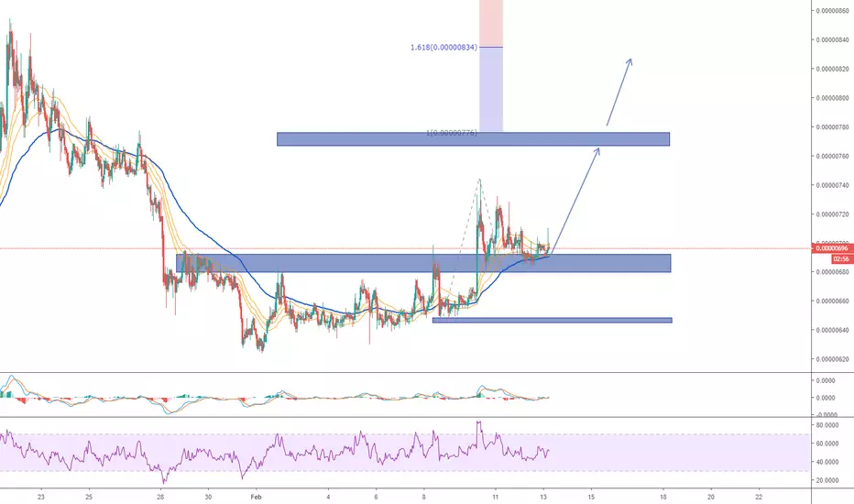Click price axis label 0.00000780
The image size is (854, 504).
(x=832, y=127)
